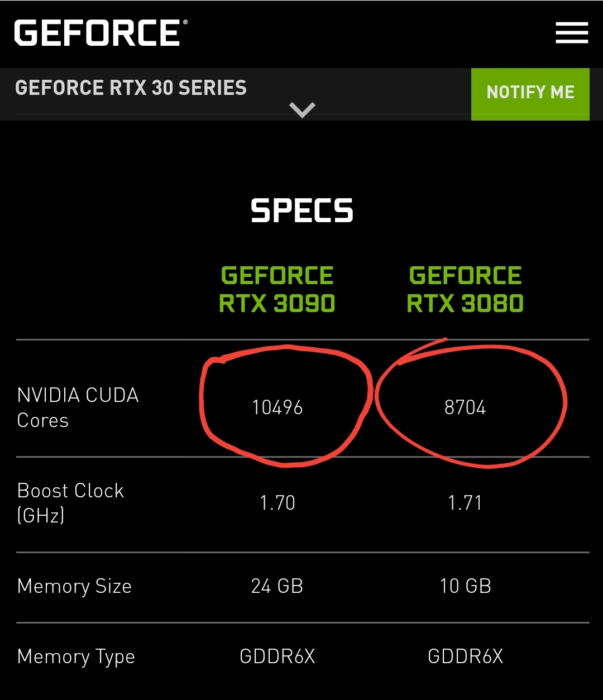603x700 pixels.
Task: Select the GeForce RTX 3080 column header
Action: click(x=465, y=290)
